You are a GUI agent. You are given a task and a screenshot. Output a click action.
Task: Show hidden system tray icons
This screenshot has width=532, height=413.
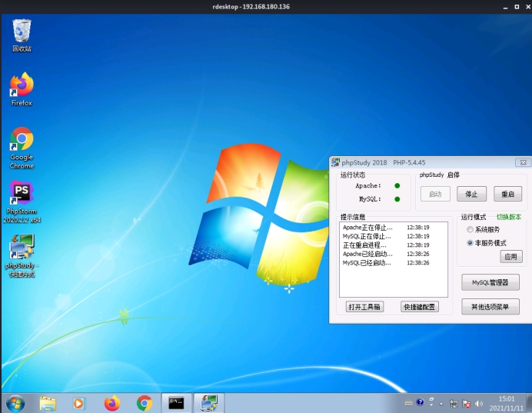[x=441, y=404]
